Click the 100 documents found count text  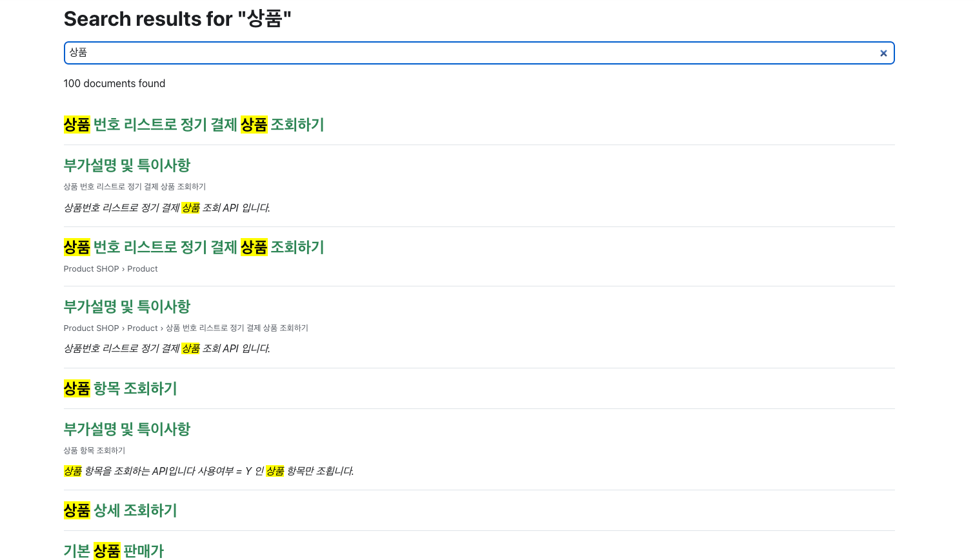click(114, 83)
